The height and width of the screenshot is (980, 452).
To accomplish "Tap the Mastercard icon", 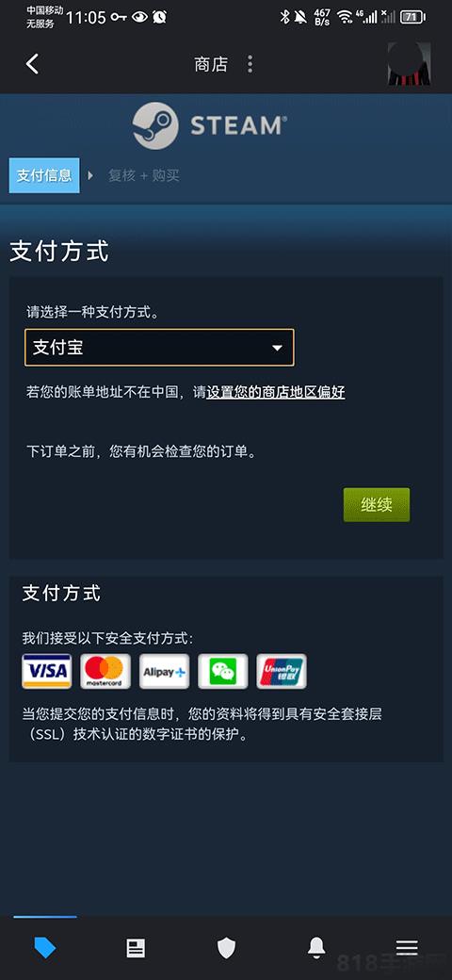I will pyautogui.click(x=105, y=671).
